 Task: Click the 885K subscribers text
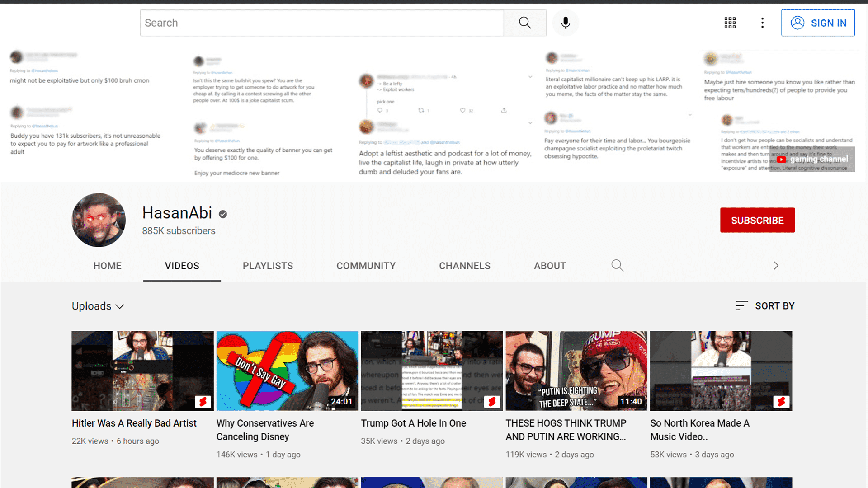click(x=179, y=231)
